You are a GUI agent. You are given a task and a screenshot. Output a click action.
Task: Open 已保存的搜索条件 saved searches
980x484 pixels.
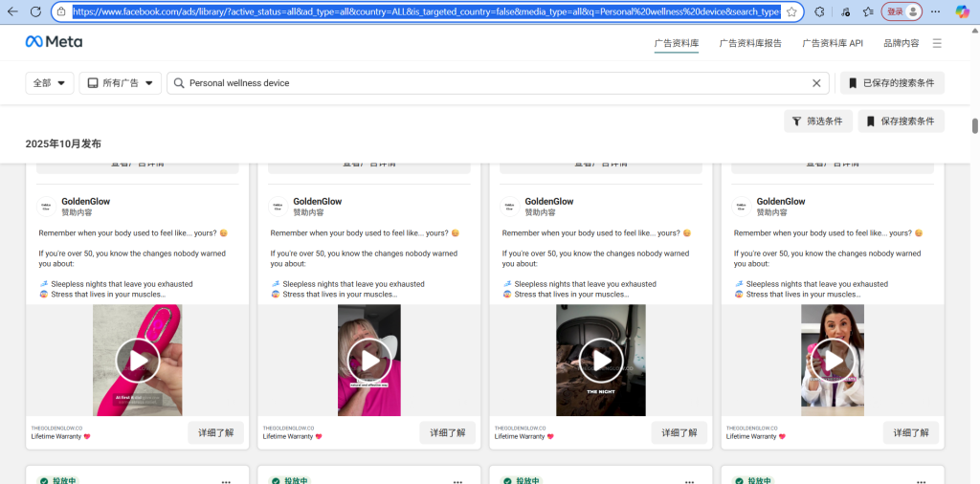point(892,83)
